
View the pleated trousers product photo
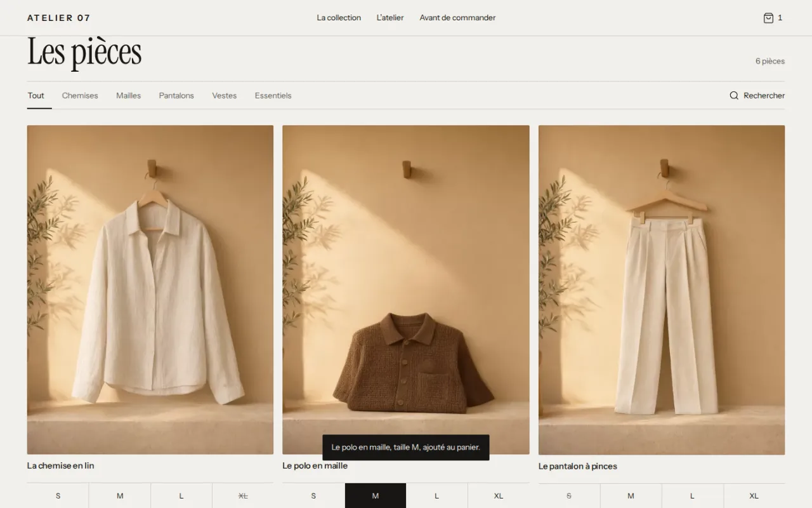point(662,290)
